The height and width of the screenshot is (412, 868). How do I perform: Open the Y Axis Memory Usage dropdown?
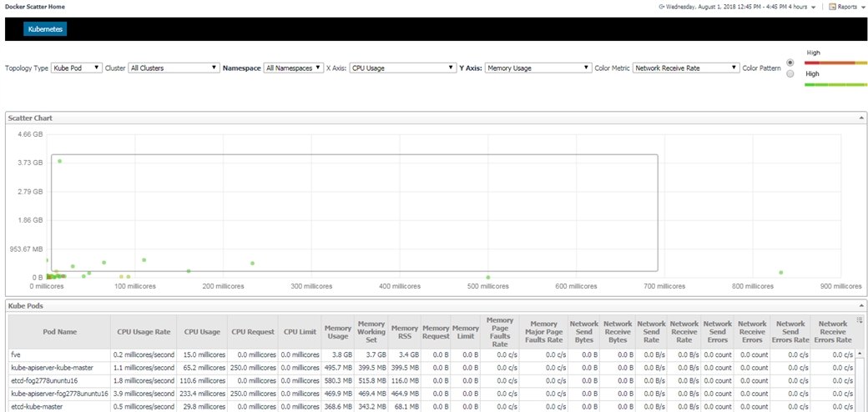pos(538,68)
